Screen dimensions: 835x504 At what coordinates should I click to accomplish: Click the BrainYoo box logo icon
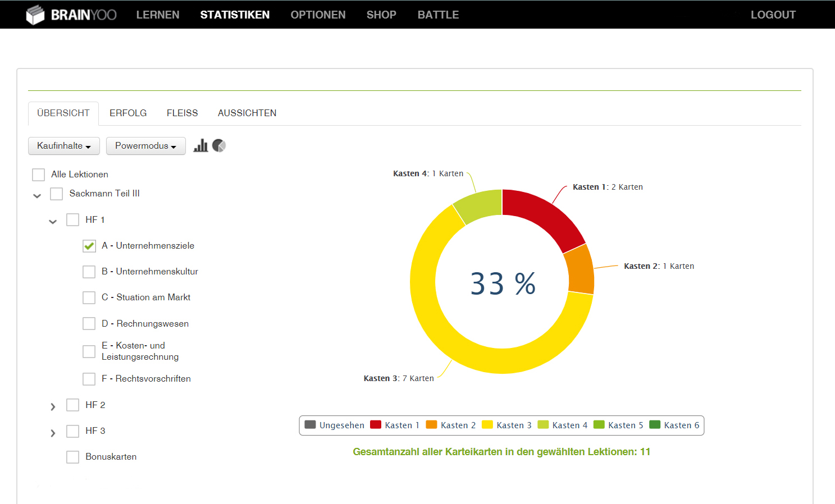coord(35,15)
